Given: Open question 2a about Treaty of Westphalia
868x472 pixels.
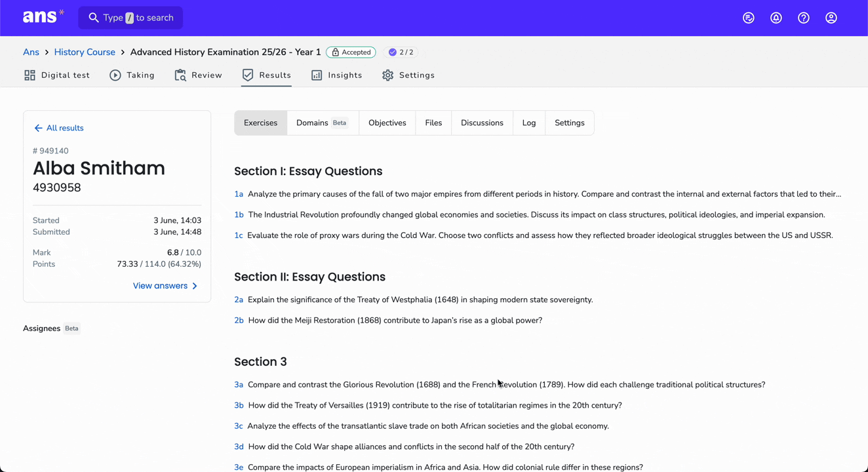Looking at the screenshot, I should (414, 300).
